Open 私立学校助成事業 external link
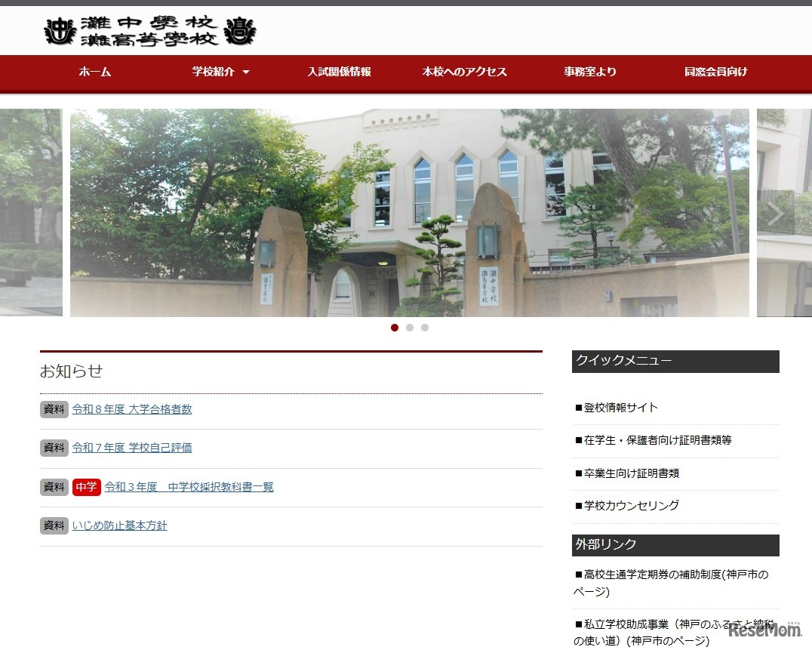The width and height of the screenshot is (812, 647). pos(673,633)
